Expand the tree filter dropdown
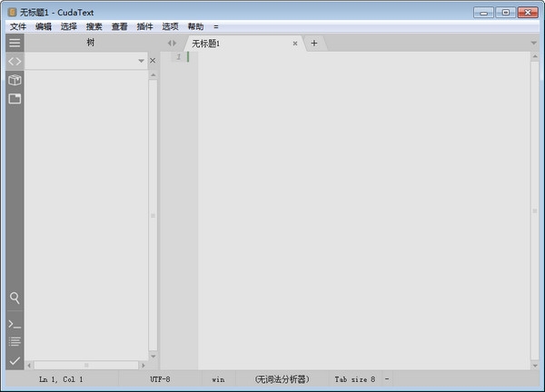545x392 pixels. point(141,61)
